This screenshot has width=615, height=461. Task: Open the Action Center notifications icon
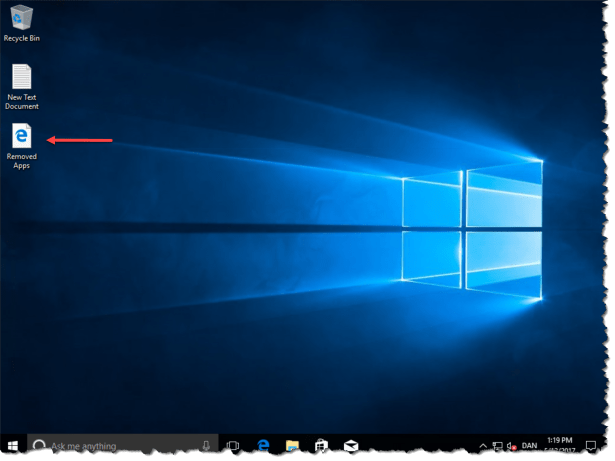coord(591,446)
